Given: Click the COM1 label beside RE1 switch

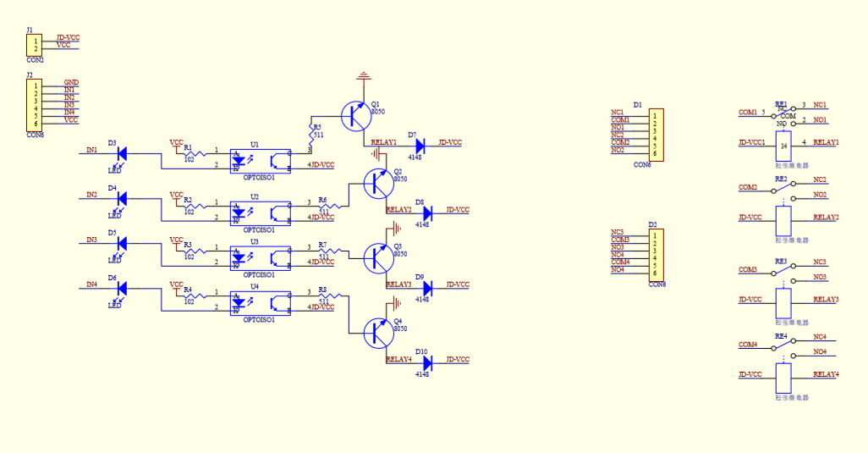Looking at the screenshot, I should (x=748, y=113).
